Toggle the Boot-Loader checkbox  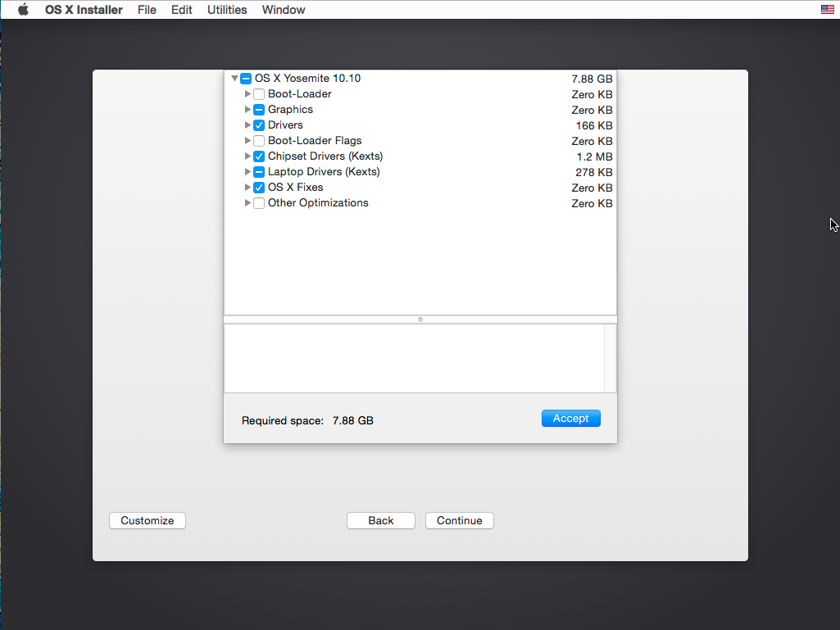point(259,94)
